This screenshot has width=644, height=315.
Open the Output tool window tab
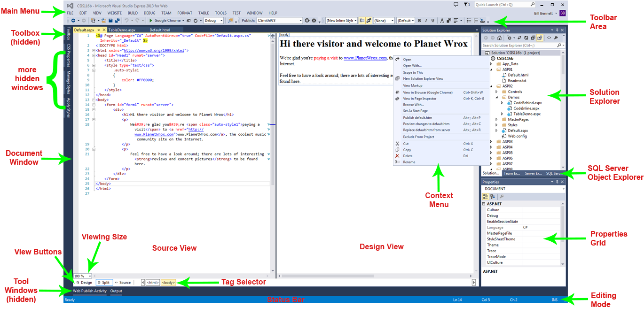[x=116, y=291]
